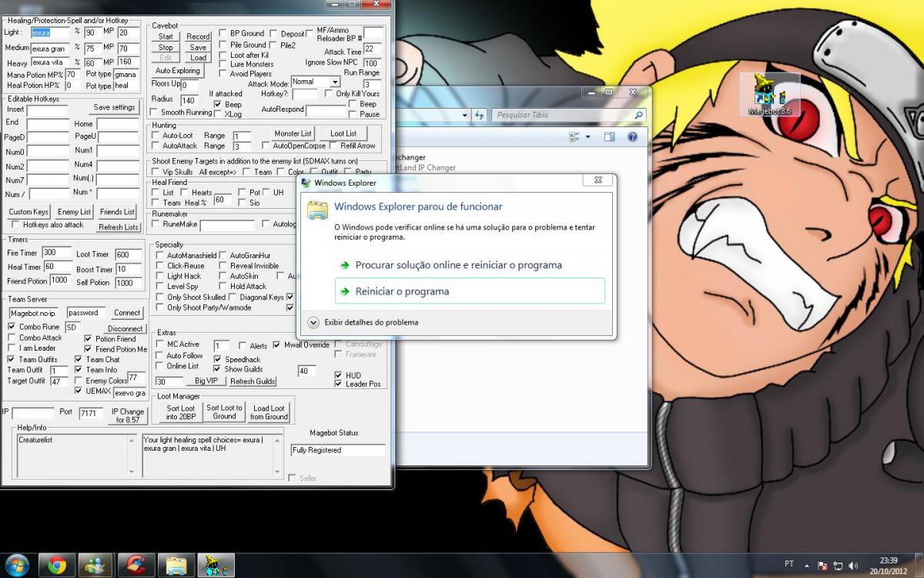Click the Explorer search magnifier icon
The width and height of the screenshot is (924, 578).
click(638, 115)
